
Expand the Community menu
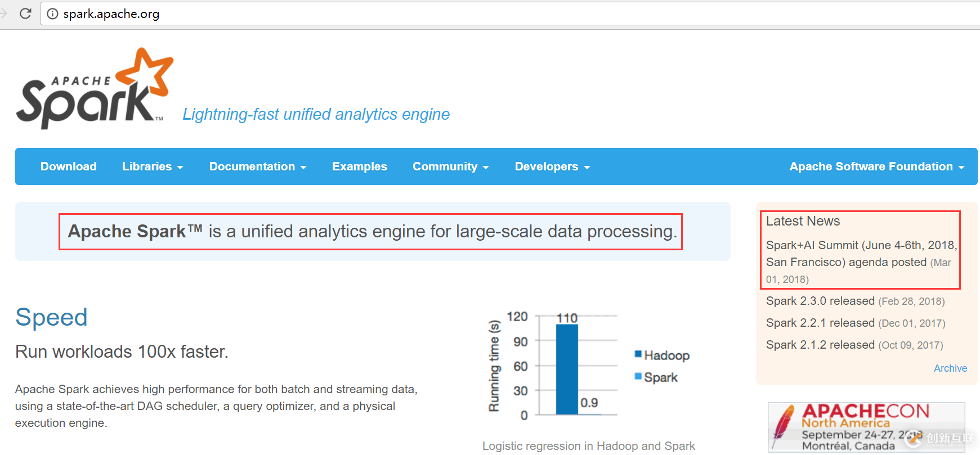pyautogui.click(x=450, y=166)
